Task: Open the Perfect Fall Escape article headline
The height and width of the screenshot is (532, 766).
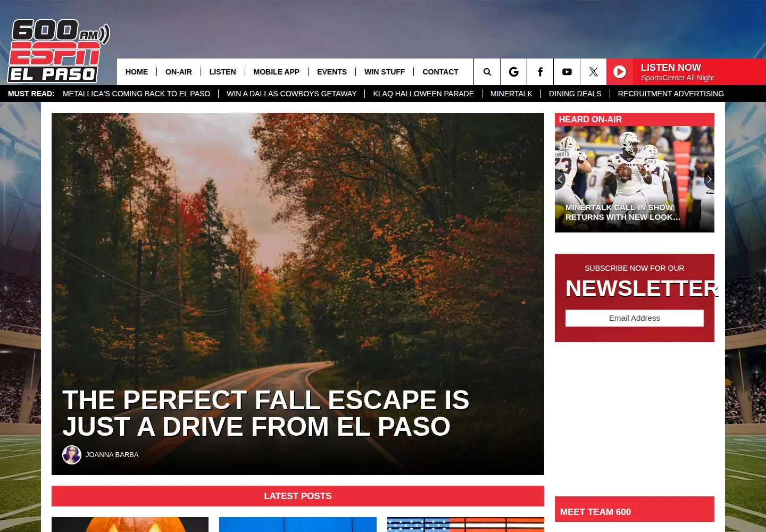Action: 266,413
